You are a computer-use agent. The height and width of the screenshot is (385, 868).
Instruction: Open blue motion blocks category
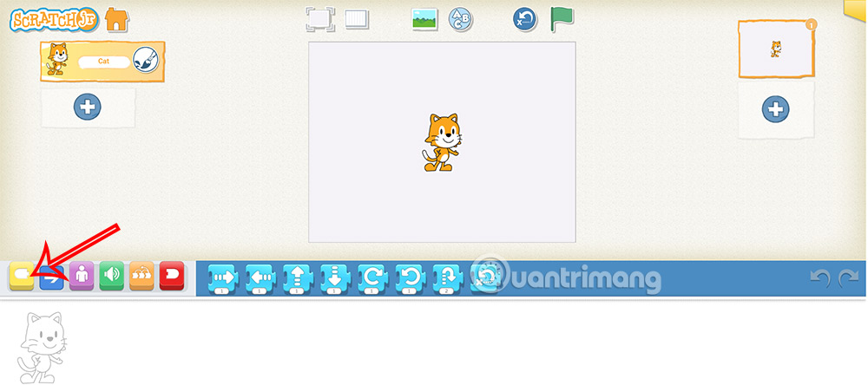click(x=51, y=276)
